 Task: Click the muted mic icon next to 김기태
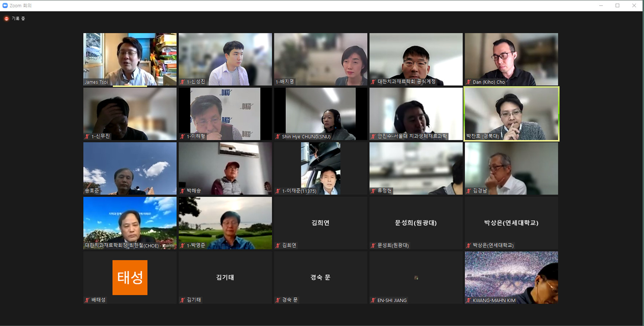(x=183, y=300)
